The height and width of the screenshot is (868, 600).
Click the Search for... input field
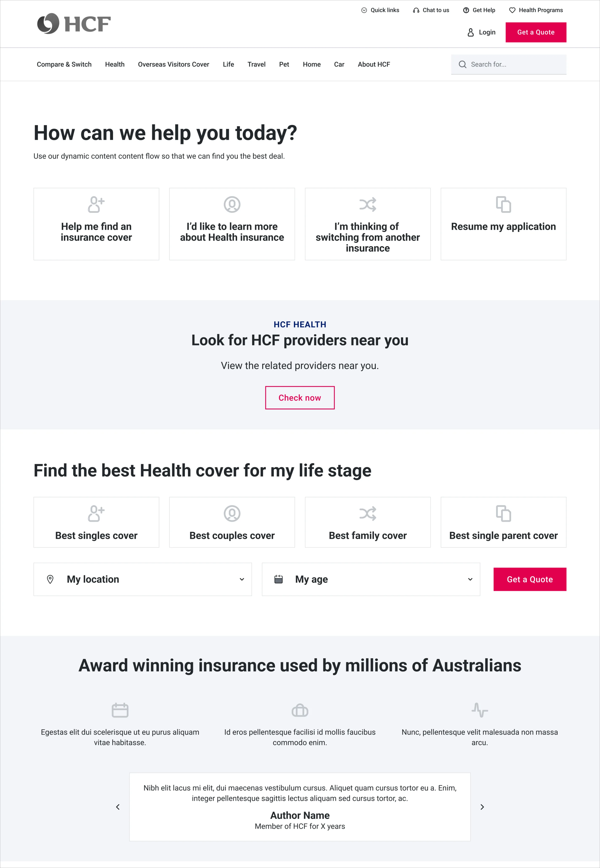point(509,64)
